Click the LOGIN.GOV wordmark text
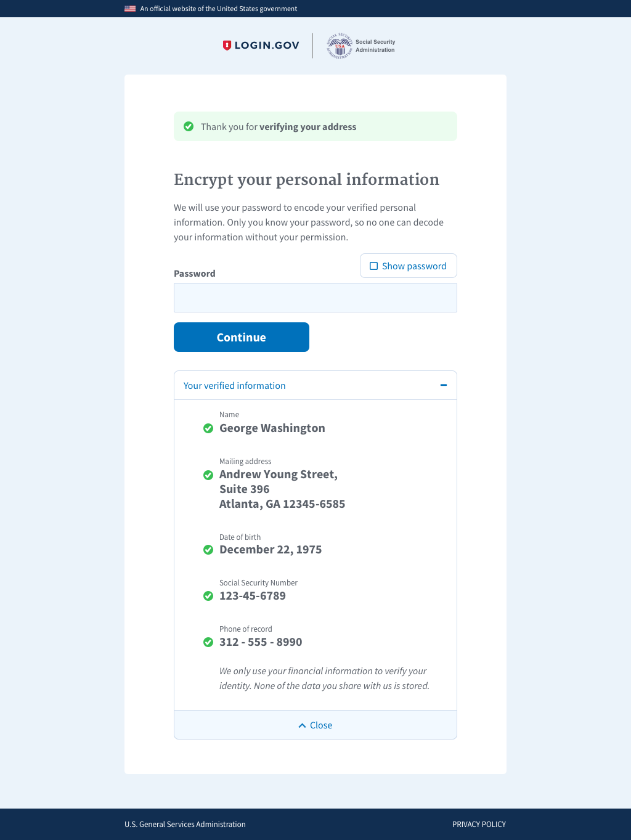 (267, 46)
